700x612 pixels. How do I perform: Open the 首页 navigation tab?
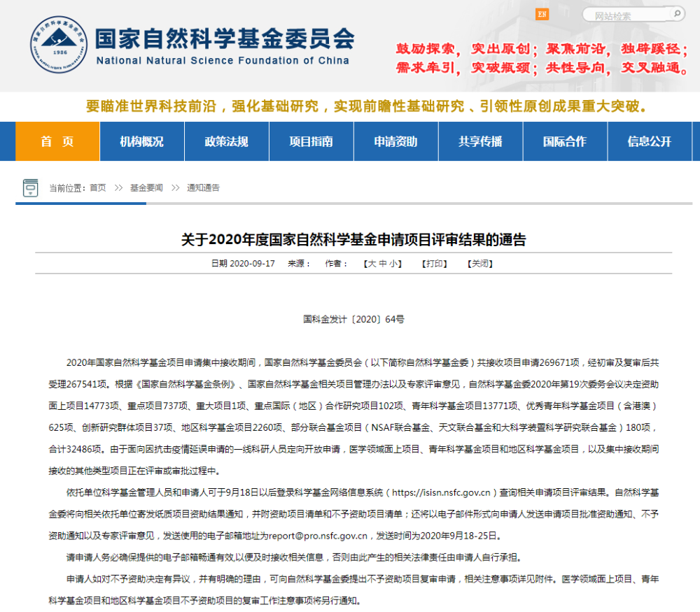coord(57,141)
